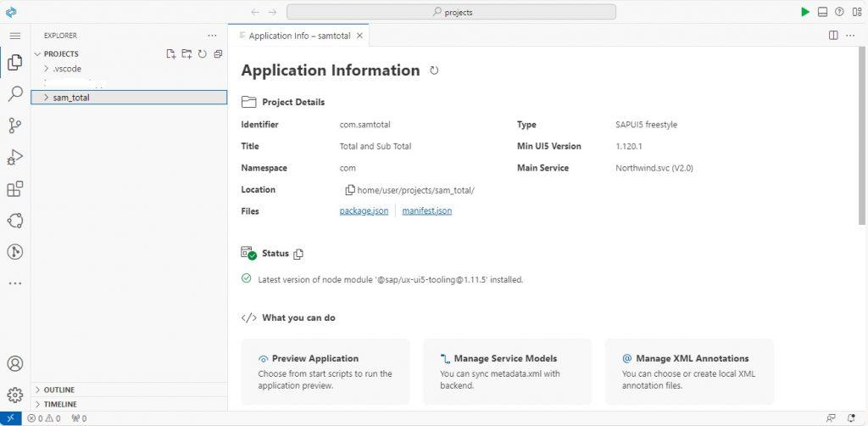This screenshot has height=426, width=868.
Task: Refresh the Explorer file tree
Action: (202, 53)
